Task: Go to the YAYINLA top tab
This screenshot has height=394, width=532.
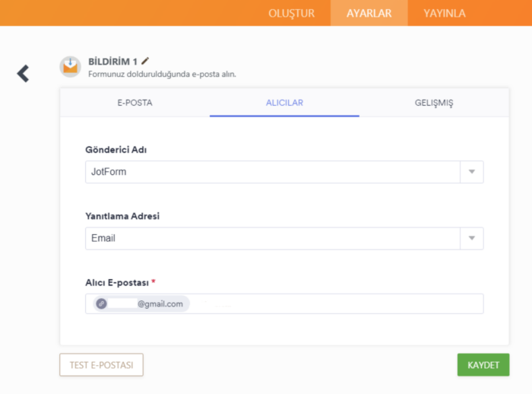Action: tap(444, 13)
